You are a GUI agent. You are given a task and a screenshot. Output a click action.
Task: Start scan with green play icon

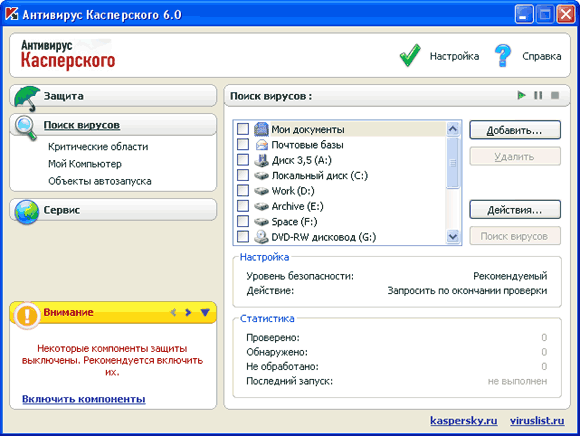522,95
